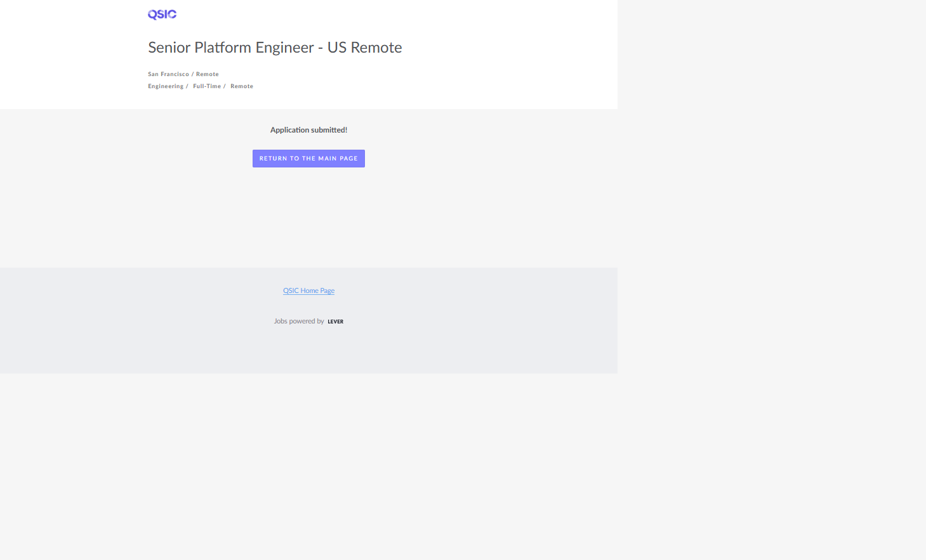The width and height of the screenshot is (926, 560).
Task: Click the word 'Home' in the footer link
Action: 309,290
